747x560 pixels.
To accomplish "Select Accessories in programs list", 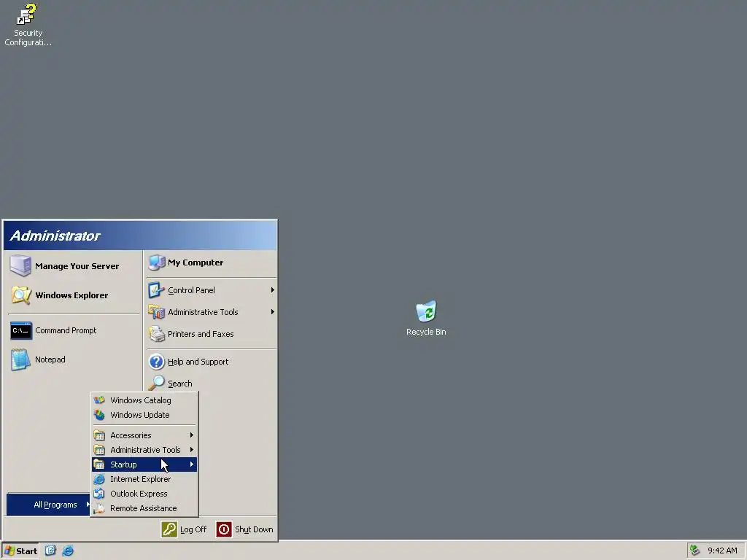I will point(144,435).
